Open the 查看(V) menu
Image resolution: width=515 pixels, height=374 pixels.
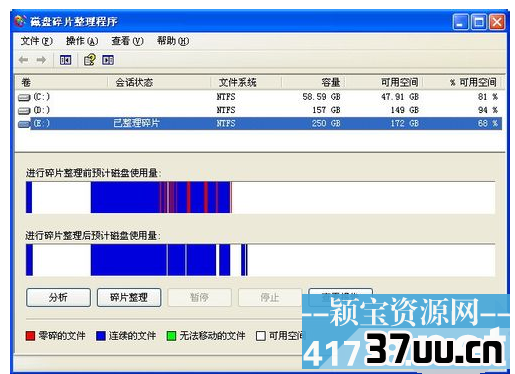(127, 41)
